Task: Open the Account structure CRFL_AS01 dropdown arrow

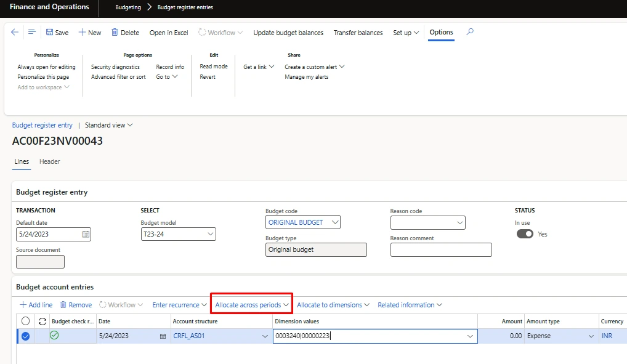Action: click(x=265, y=336)
